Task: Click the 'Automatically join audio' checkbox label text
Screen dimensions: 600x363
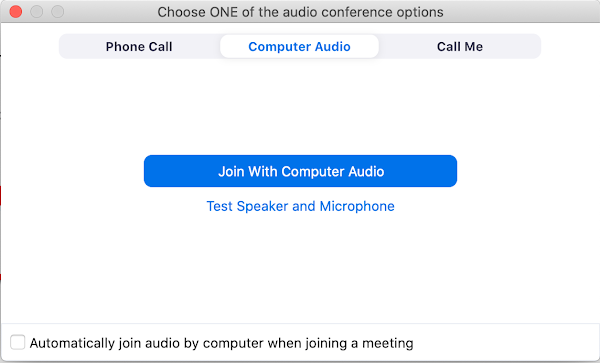Action: coord(222,343)
